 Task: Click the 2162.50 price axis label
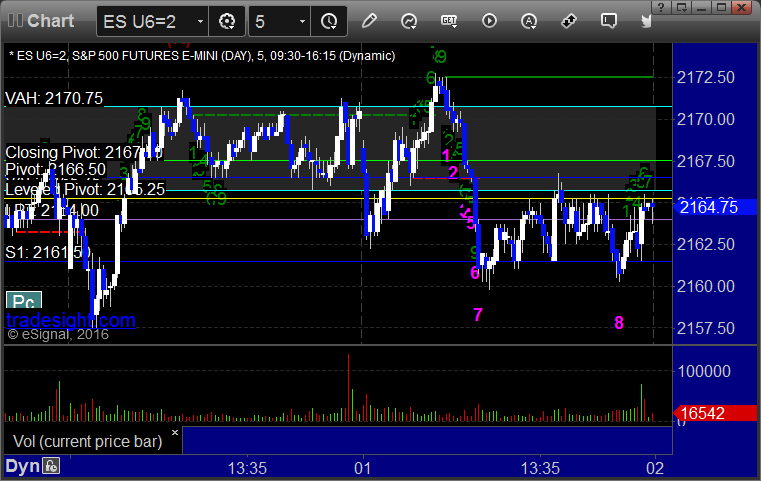pos(706,244)
